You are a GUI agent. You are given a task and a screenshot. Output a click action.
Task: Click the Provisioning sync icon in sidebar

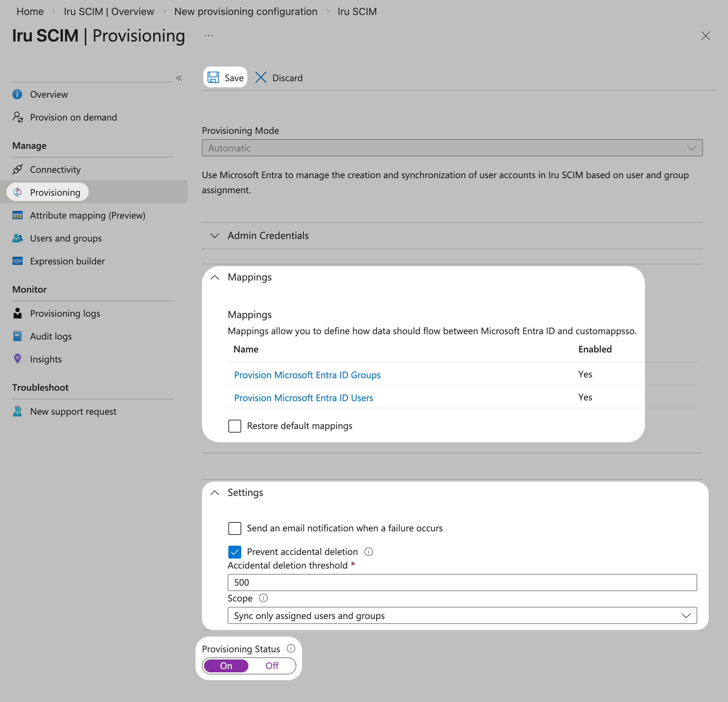pyautogui.click(x=18, y=192)
